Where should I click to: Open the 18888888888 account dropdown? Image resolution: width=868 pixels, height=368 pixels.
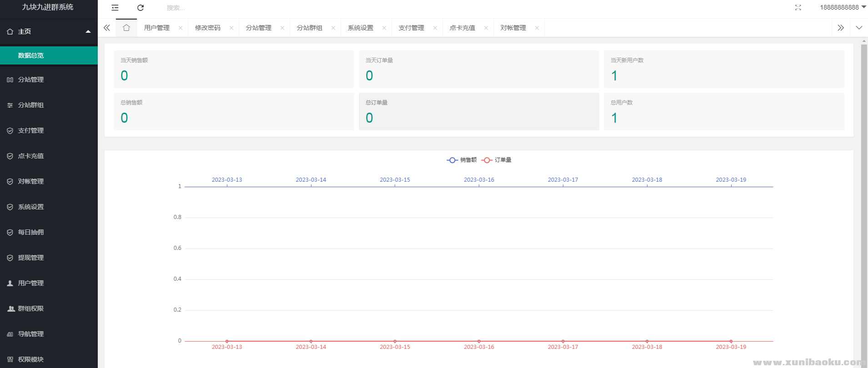point(843,7)
